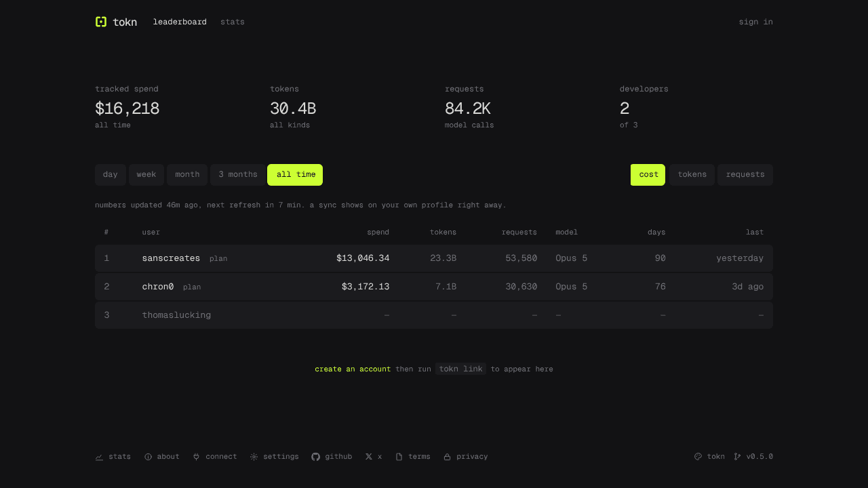Rank by requests metric
This screenshot has height=488, width=868.
tap(745, 175)
